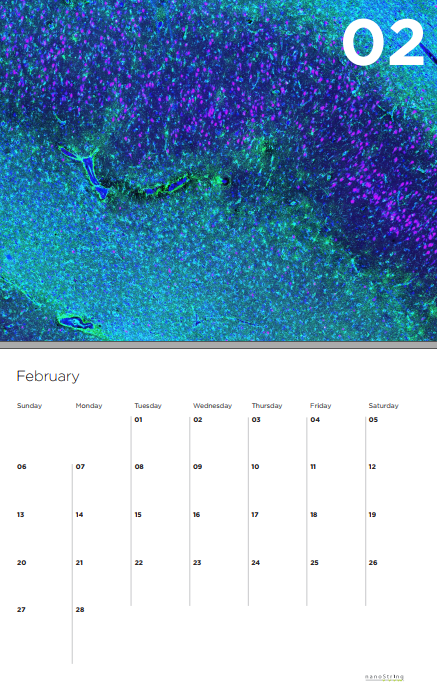Select date 26 under Saturday
The height and width of the screenshot is (690, 437).
(x=373, y=563)
